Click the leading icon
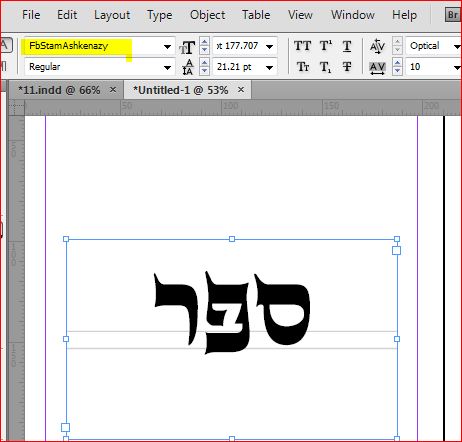The height and width of the screenshot is (442, 462). click(x=188, y=67)
